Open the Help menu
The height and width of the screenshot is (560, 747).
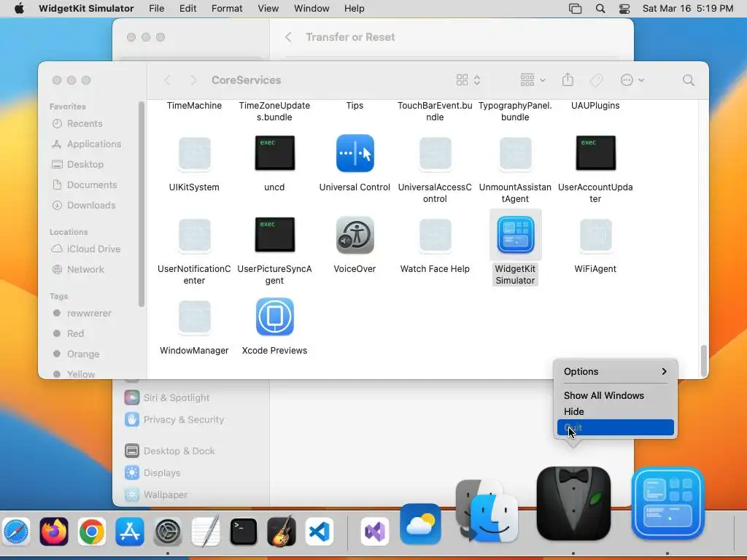pos(355,9)
